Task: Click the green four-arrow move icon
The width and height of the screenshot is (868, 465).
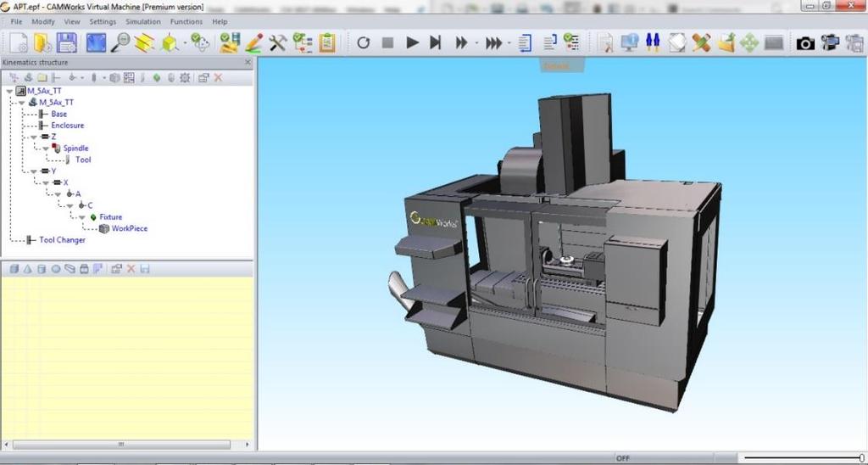Action: (x=749, y=42)
